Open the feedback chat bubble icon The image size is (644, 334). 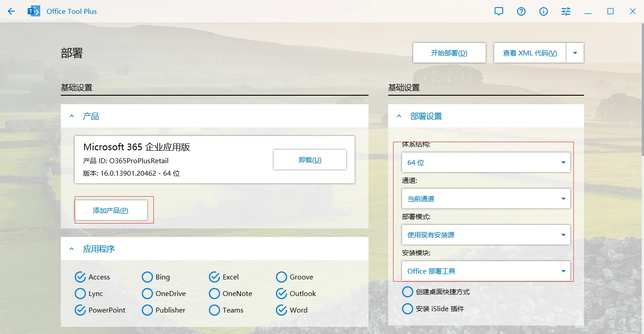point(499,11)
